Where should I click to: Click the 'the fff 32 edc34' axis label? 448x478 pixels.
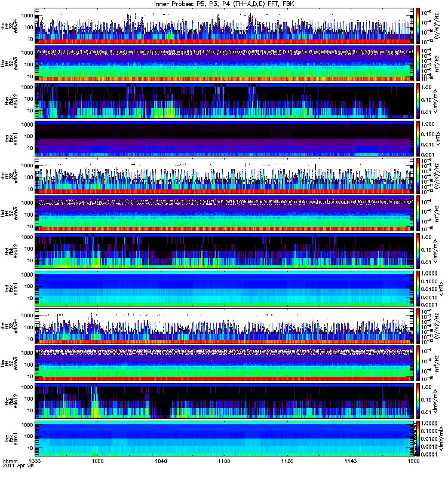click(10, 326)
